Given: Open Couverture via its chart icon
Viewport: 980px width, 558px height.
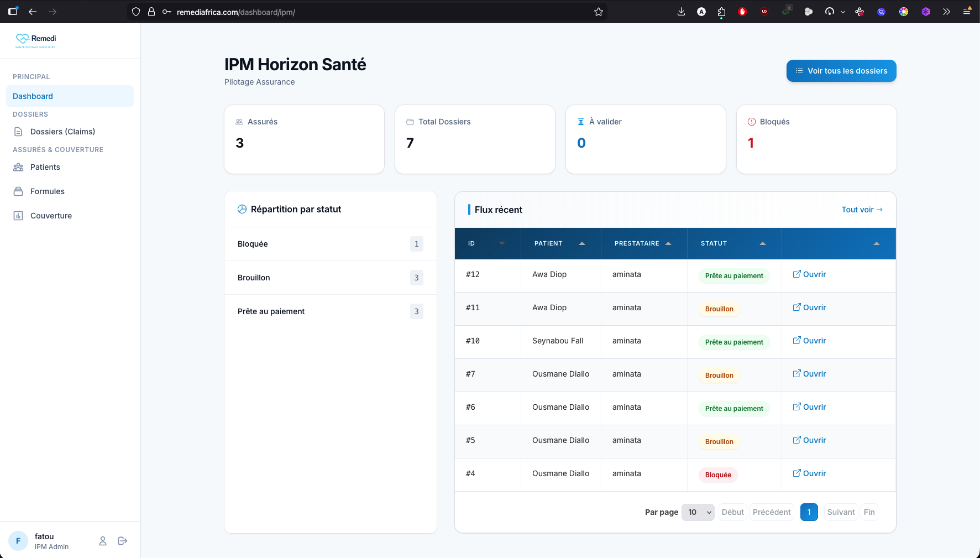Looking at the screenshot, I should 18,216.
